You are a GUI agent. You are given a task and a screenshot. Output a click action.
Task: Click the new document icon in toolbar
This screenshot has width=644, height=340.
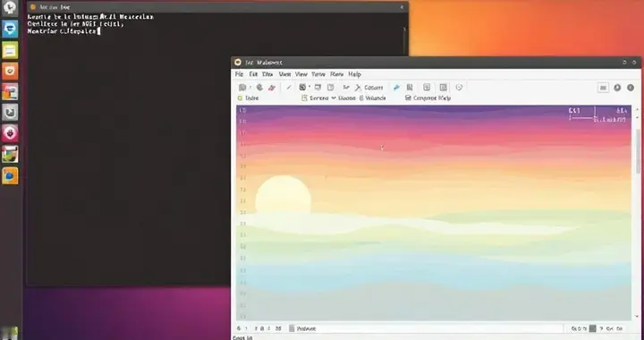pos(242,87)
